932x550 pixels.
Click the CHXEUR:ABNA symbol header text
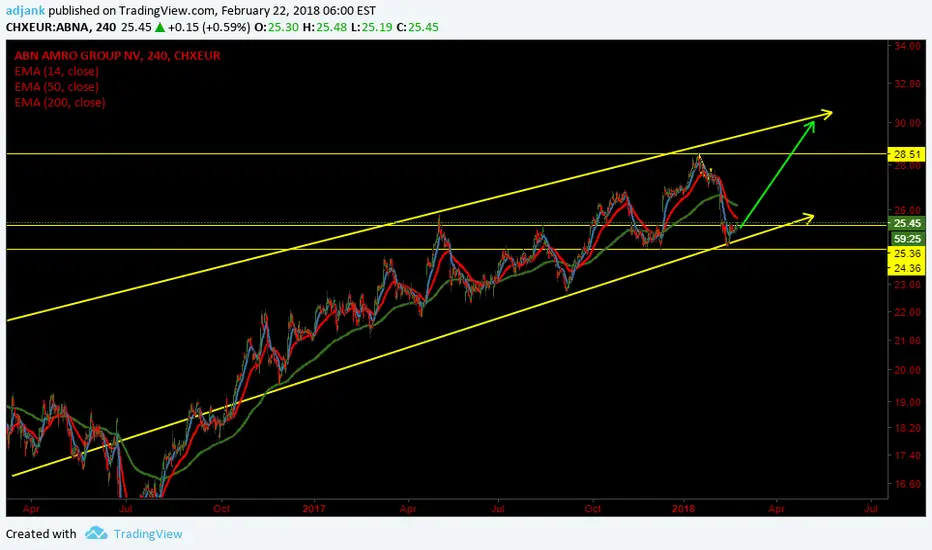click(x=48, y=27)
